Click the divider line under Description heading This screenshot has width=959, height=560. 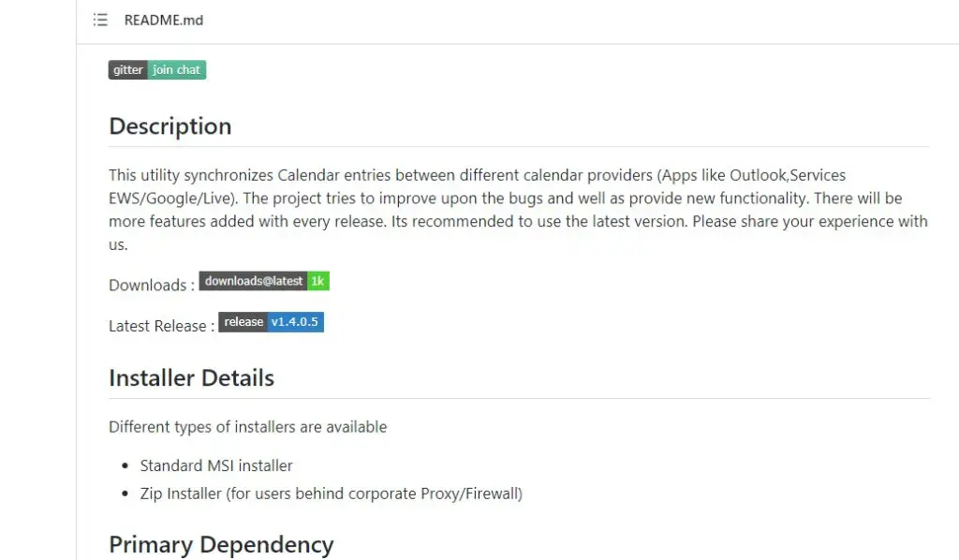519,147
